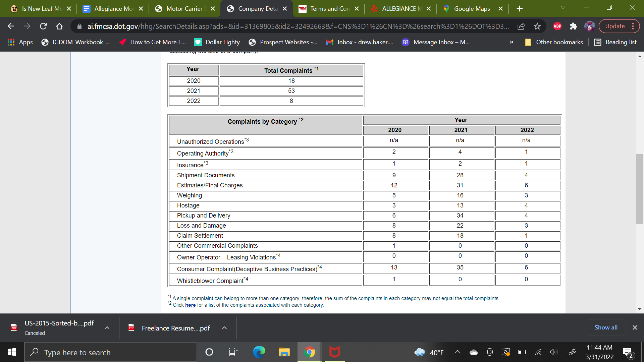Expand options for Freelance Resume pdf download
644x362 pixels.
224,328
